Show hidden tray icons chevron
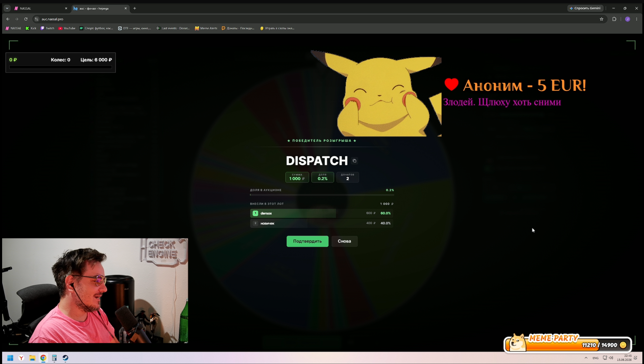The image size is (644, 364). pyautogui.click(x=586, y=358)
